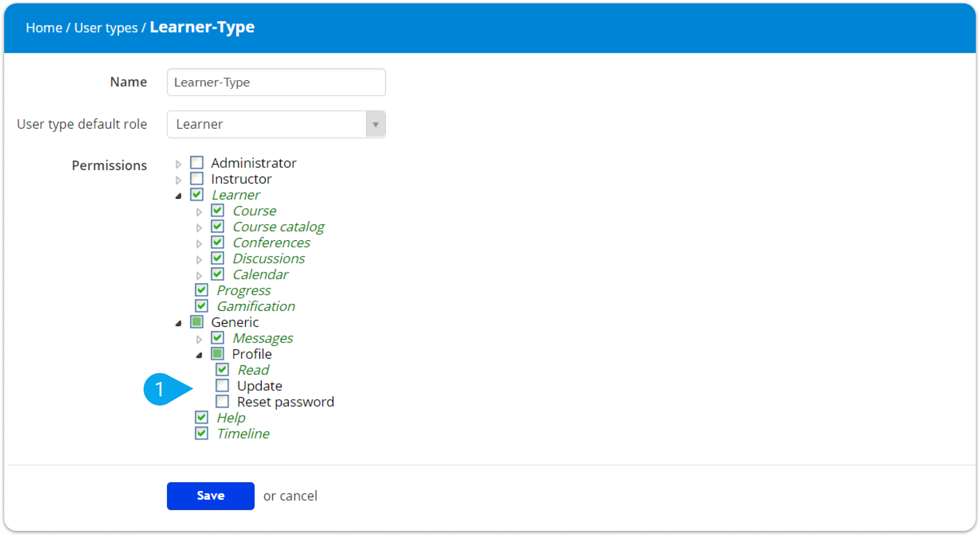This screenshot has height=536, width=980.
Task: Uncheck the Gamification permission
Action: [201, 306]
